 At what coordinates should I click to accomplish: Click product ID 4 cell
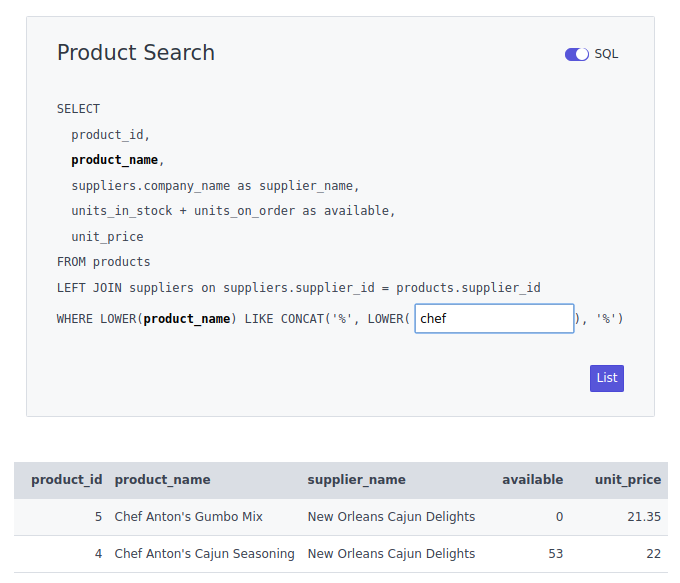(98, 554)
